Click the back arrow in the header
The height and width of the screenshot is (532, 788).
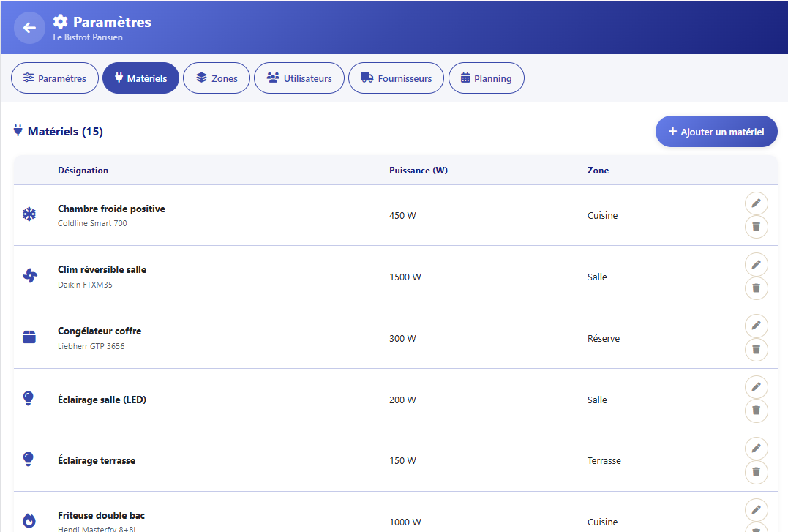[x=29, y=28]
